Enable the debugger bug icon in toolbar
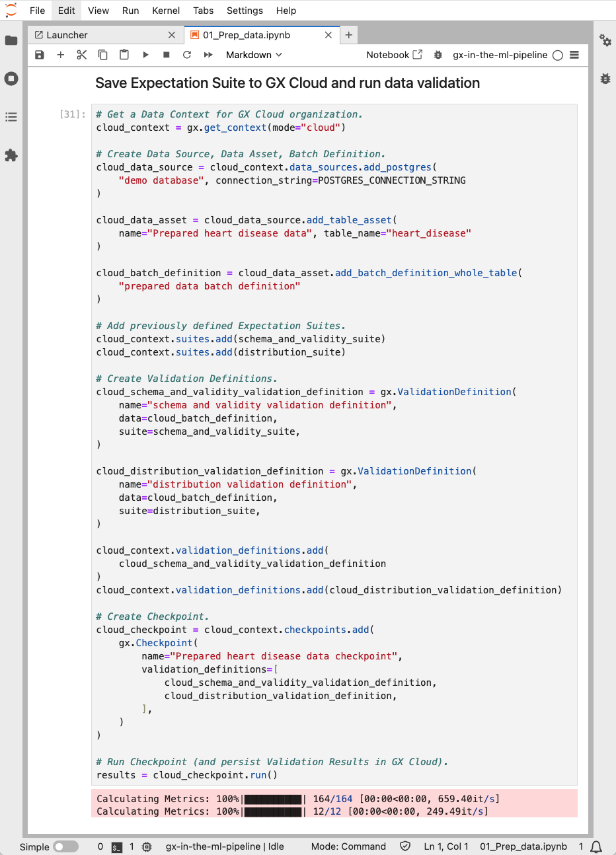The width and height of the screenshot is (616, 855). coord(438,55)
